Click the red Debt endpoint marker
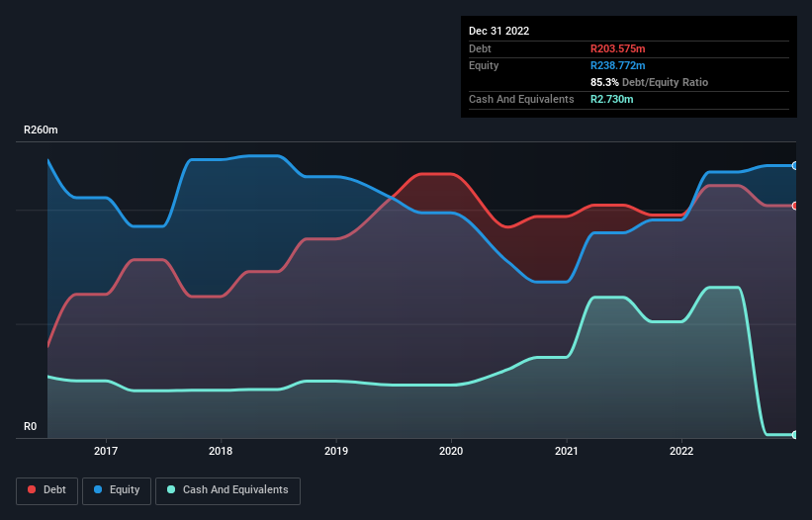This screenshot has width=812, height=520. pos(795,206)
